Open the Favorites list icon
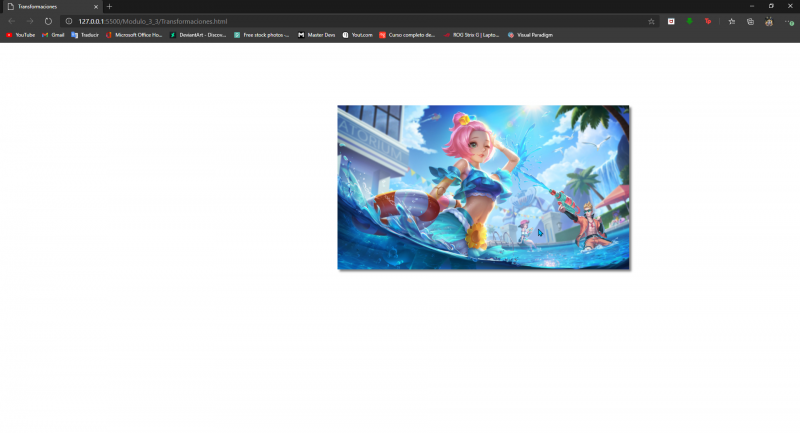Image resolution: width=800 pixels, height=433 pixels. pyautogui.click(x=732, y=21)
